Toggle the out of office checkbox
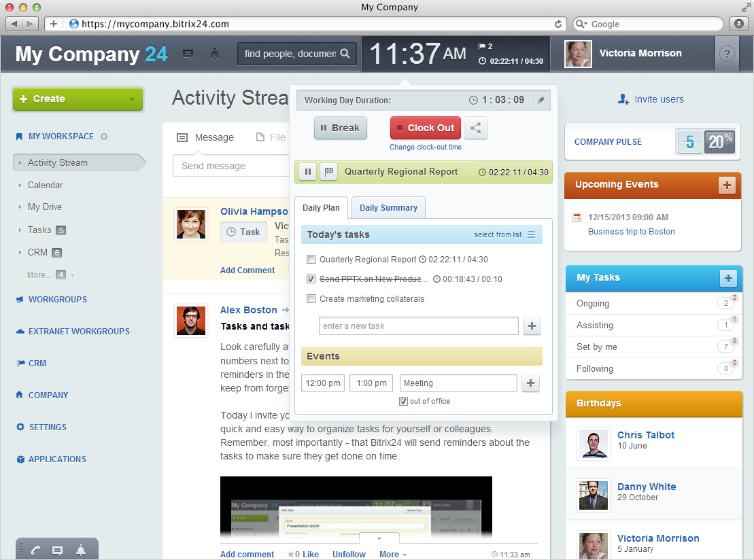 pyautogui.click(x=404, y=401)
